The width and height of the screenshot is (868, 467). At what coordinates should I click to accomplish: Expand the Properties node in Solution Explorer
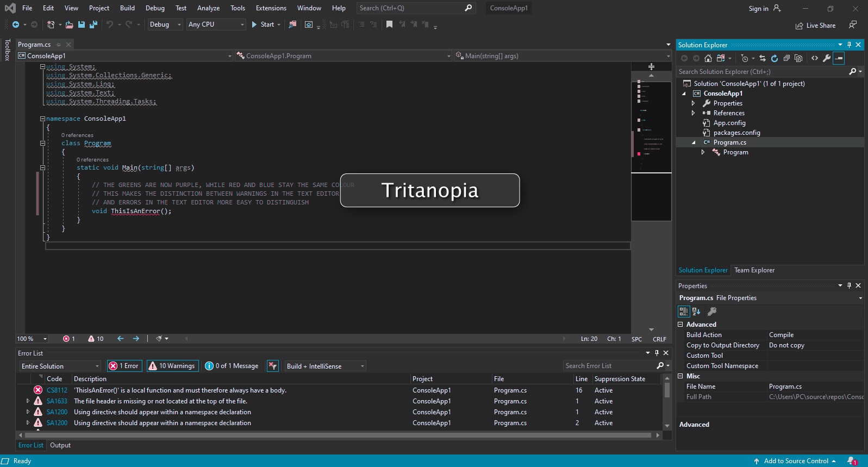pos(693,103)
